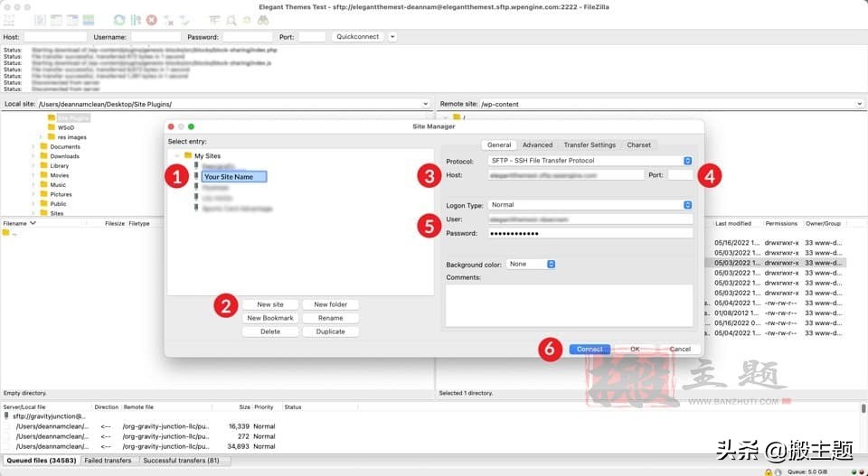Switch to the Transfer Settings tab
This screenshot has height=476, width=868.
590,145
